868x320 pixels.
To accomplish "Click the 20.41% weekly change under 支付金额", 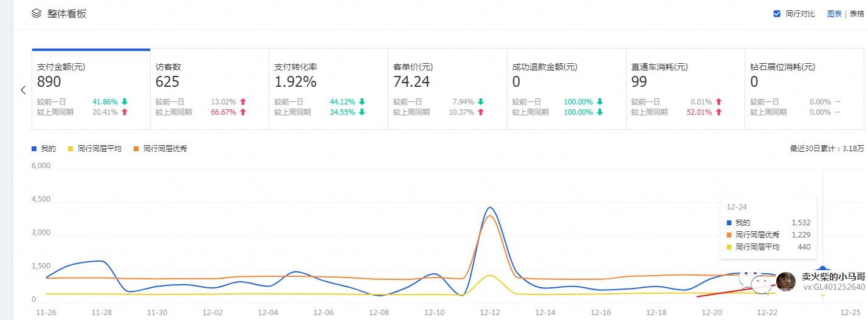I will point(105,112).
